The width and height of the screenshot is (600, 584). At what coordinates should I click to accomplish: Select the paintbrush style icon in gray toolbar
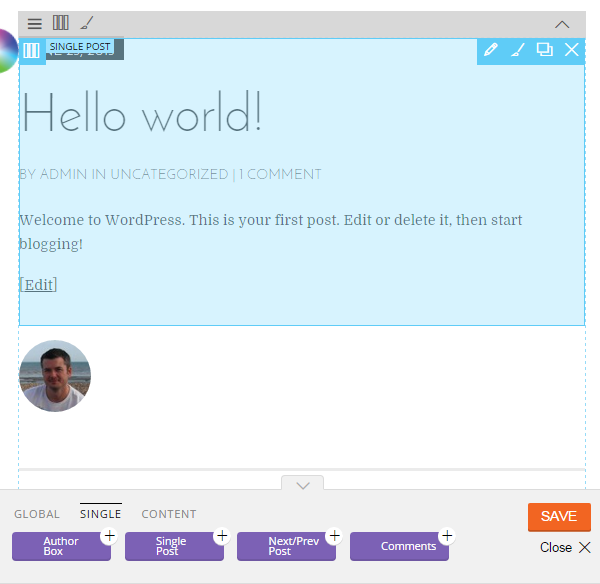[x=87, y=23]
